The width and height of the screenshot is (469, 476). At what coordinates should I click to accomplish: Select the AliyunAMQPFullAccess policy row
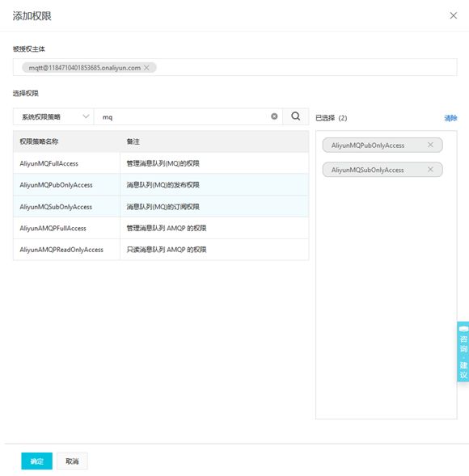click(x=161, y=228)
